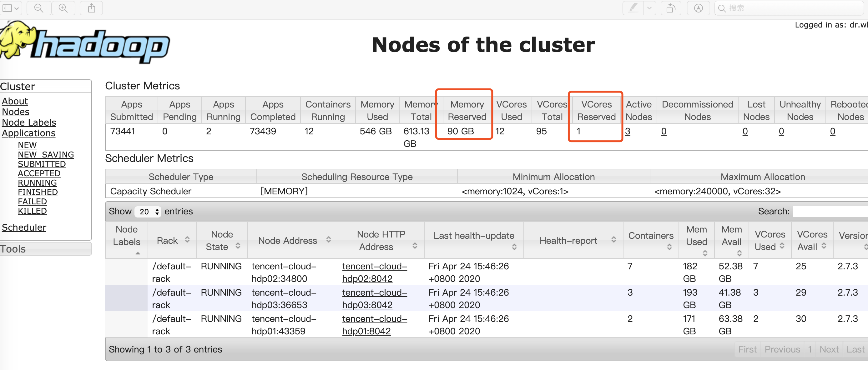Viewport: 868px width, 370px height.
Task: Click the share icon in toolbar
Action: (91, 8)
